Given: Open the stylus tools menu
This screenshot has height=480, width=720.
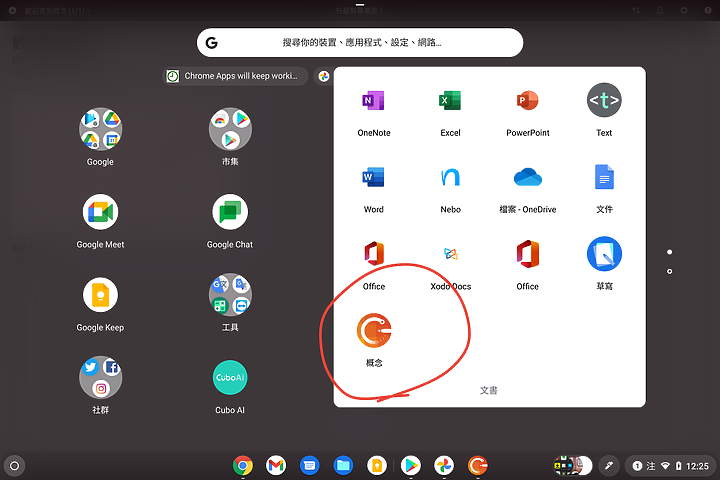Looking at the screenshot, I should 609,466.
